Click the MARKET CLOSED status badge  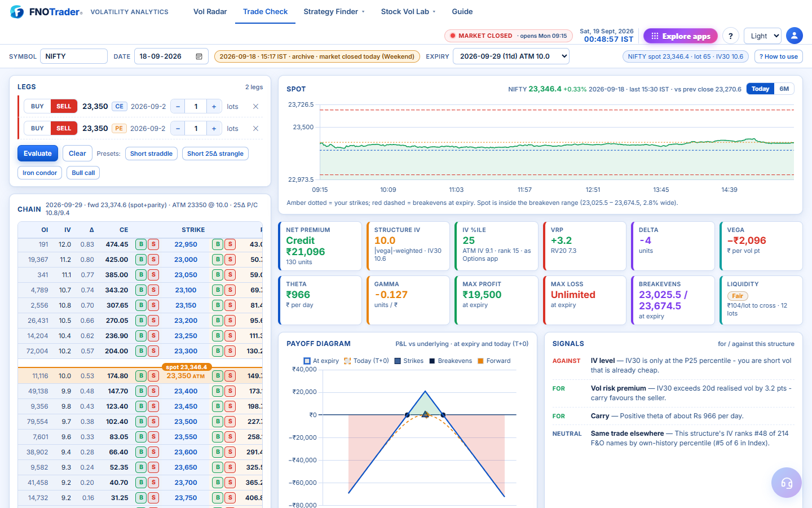coord(509,36)
